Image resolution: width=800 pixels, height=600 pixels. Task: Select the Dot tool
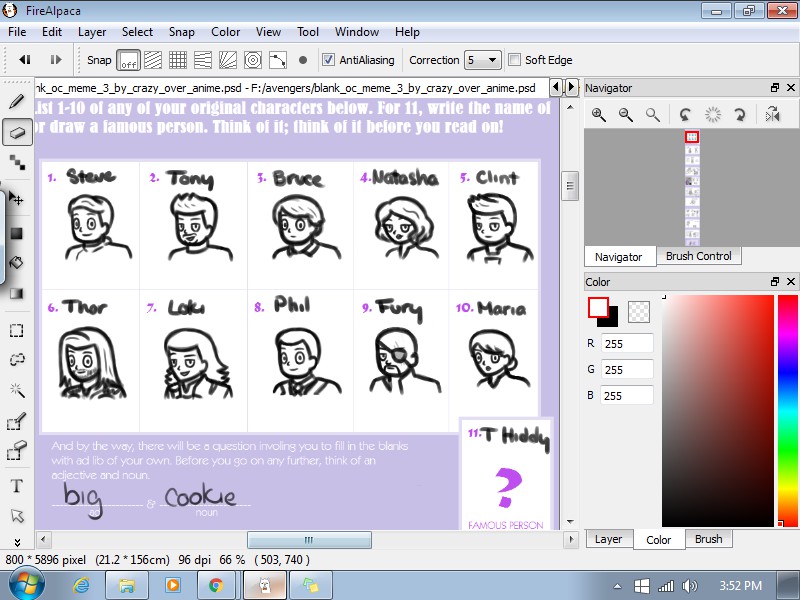(x=17, y=163)
